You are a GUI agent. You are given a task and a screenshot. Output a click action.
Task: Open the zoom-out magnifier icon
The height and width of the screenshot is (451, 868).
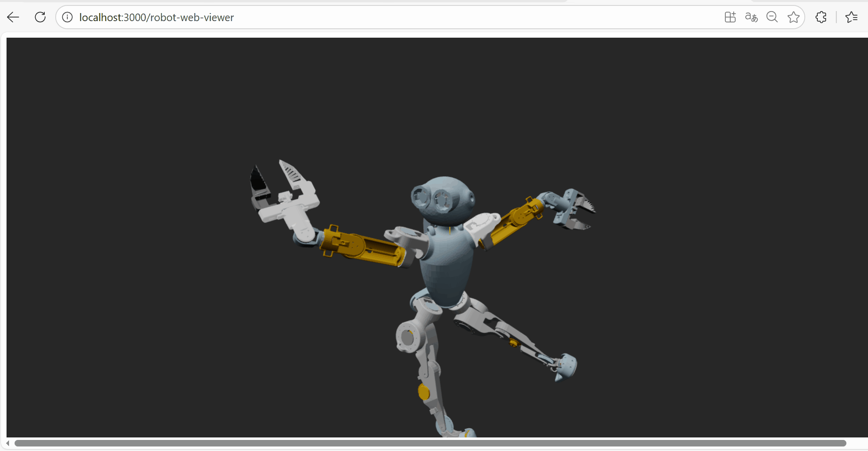pyautogui.click(x=773, y=18)
